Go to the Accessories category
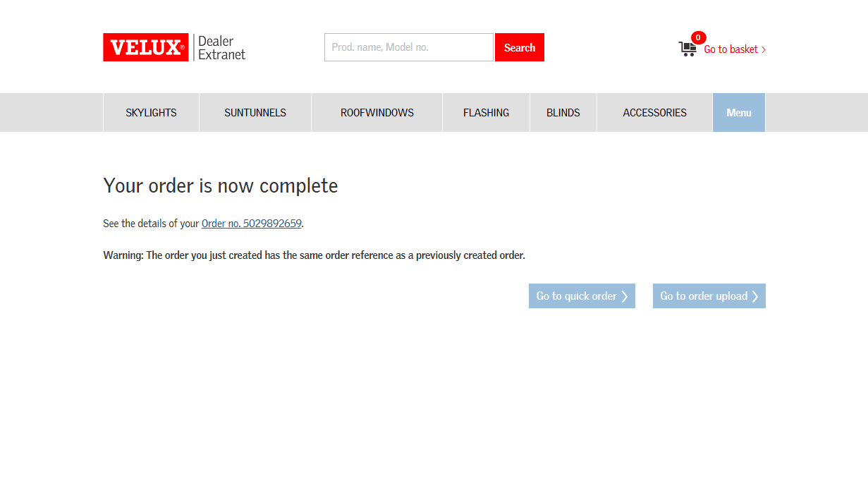 tap(655, 113)
